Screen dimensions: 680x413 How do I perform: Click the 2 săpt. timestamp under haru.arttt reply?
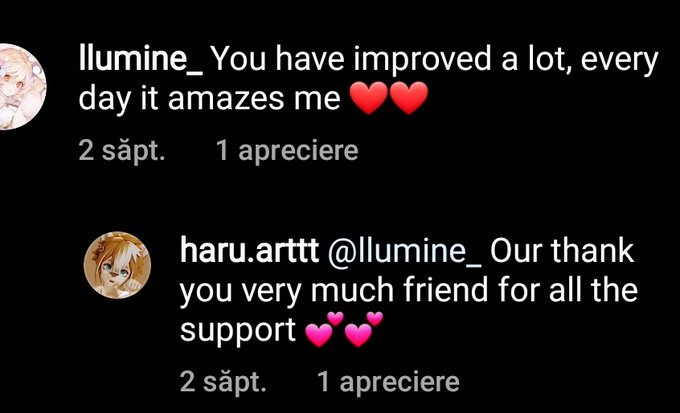[x=223, y=382]
